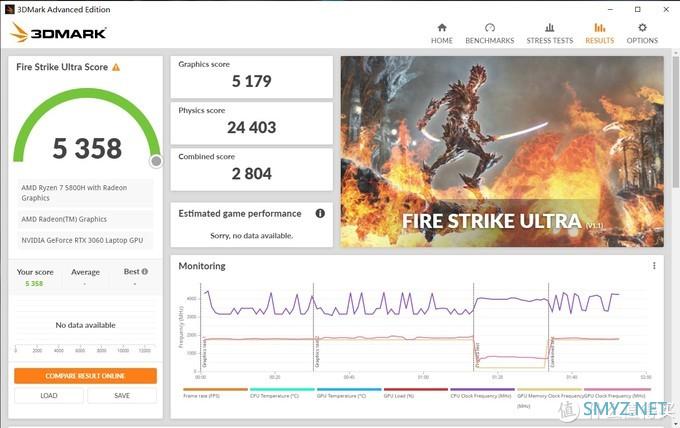Click the Combined score value 2 804
Screen dimensions: 680x428
pos(252,174)
